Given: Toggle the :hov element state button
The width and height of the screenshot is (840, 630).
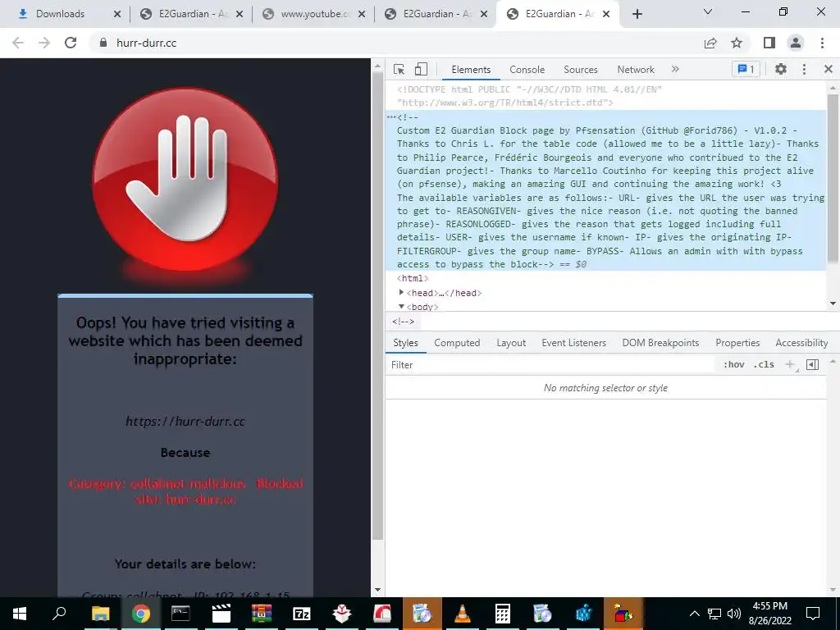Looking at the screenshot, I should [x=734, y=365].
